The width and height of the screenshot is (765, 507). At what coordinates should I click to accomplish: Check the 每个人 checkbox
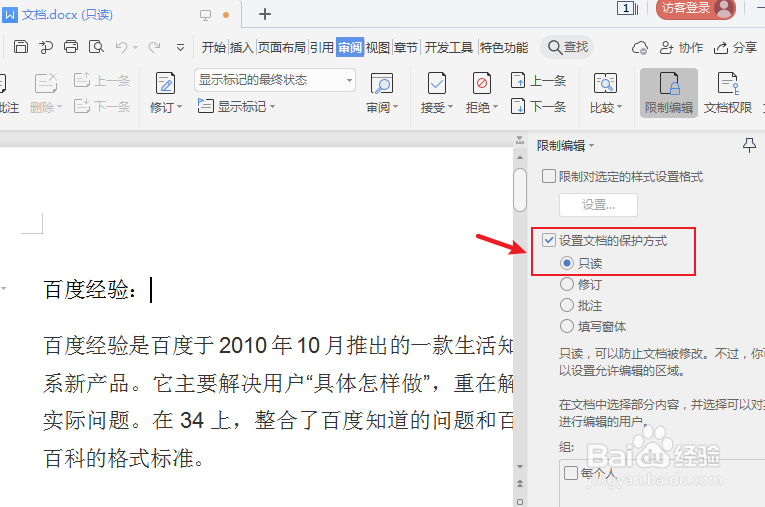pyautogui.click(x=571, y=472)
